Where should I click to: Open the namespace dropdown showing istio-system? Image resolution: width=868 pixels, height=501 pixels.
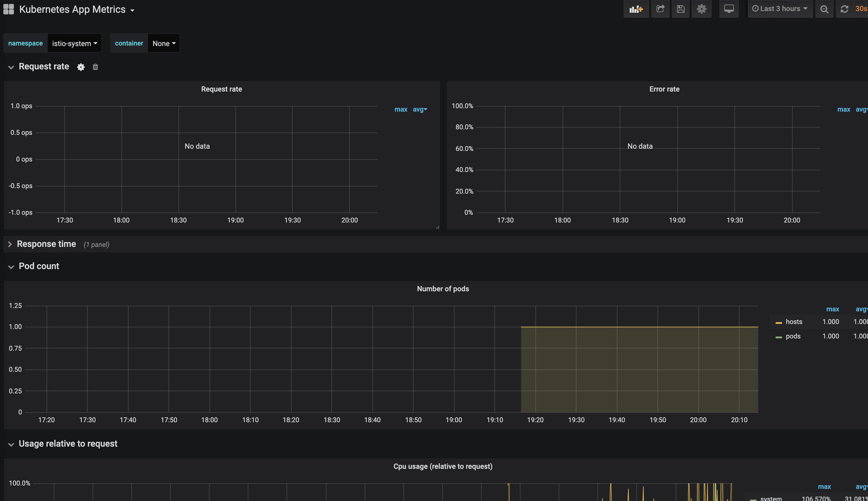coord(74,43)
